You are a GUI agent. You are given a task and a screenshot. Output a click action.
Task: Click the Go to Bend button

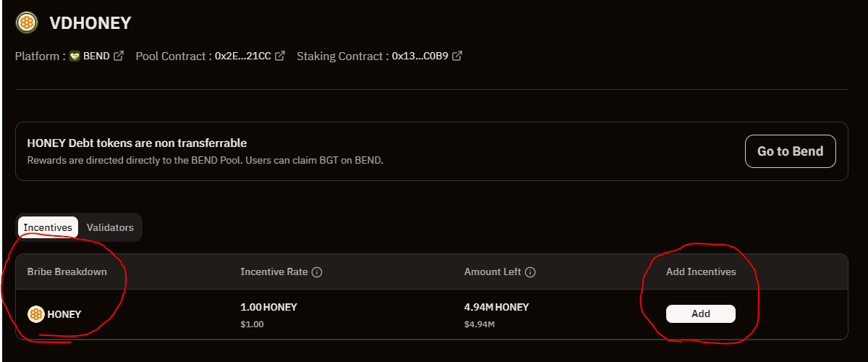[791, 151]
